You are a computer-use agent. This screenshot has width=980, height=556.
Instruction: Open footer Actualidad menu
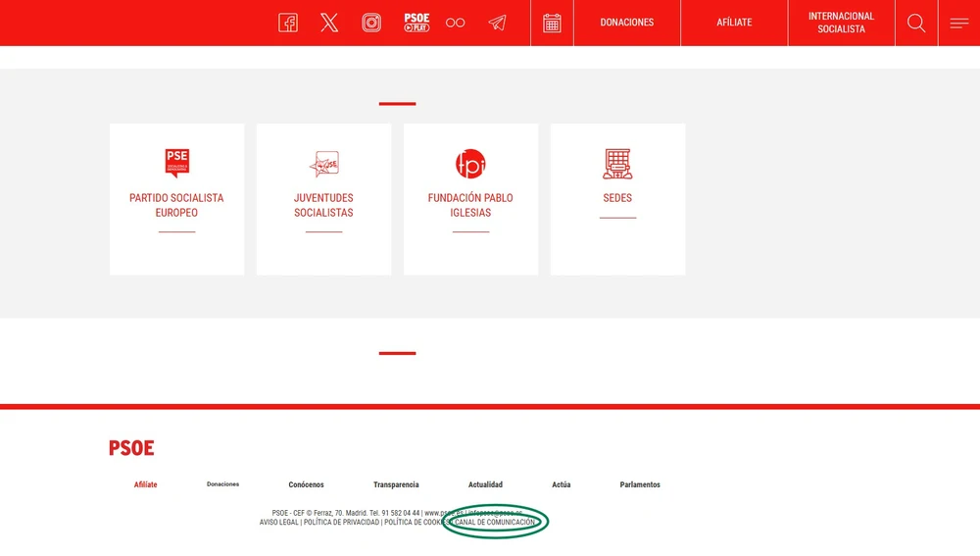coord(486,484)
